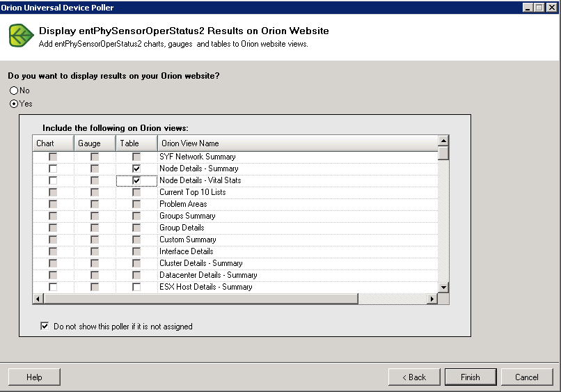Select the ESX Host Details - Summary text

[206, 287]
